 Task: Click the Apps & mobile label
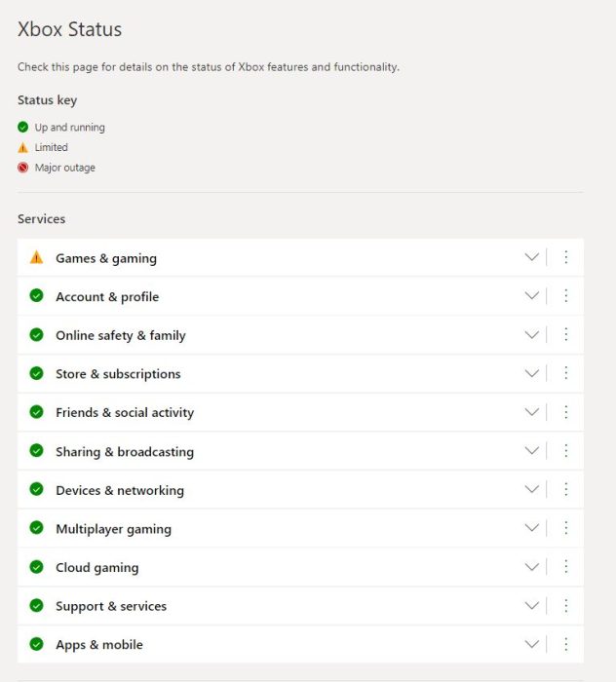(98, 645)
